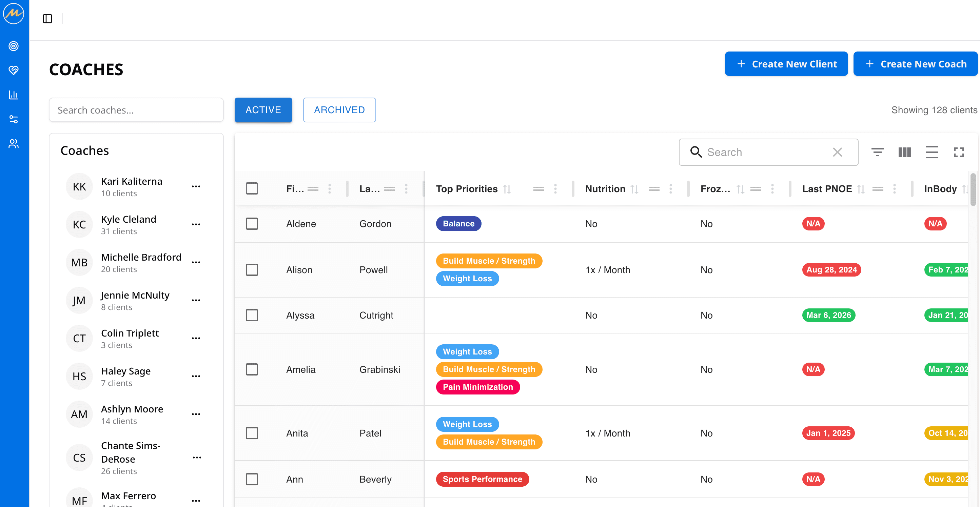Open show/hide columns icon
The width and height of the screenshot is (980, 507).
905,152
